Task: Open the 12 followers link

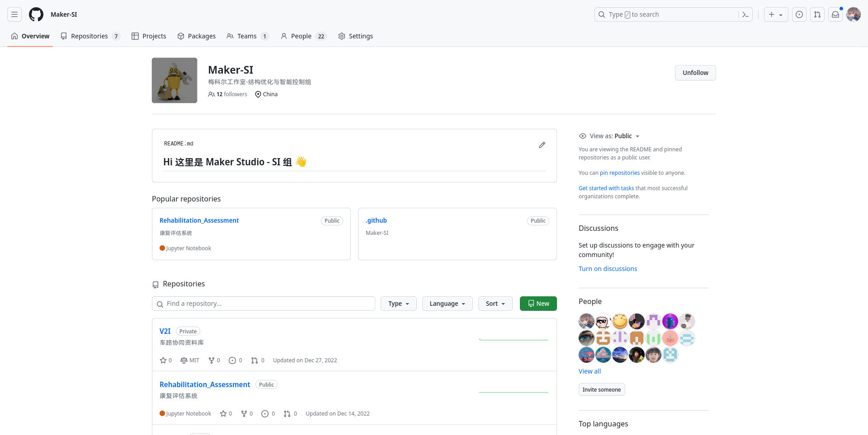Action: 227,94
